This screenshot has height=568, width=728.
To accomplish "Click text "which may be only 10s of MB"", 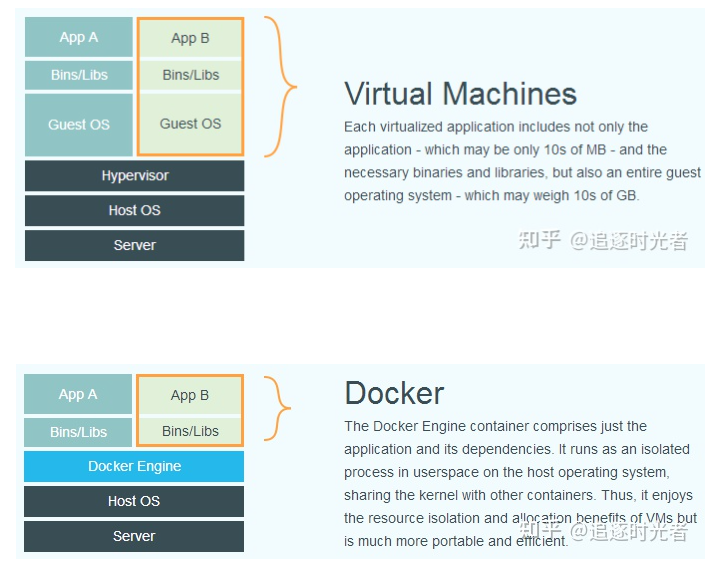I will pos(515,150).
